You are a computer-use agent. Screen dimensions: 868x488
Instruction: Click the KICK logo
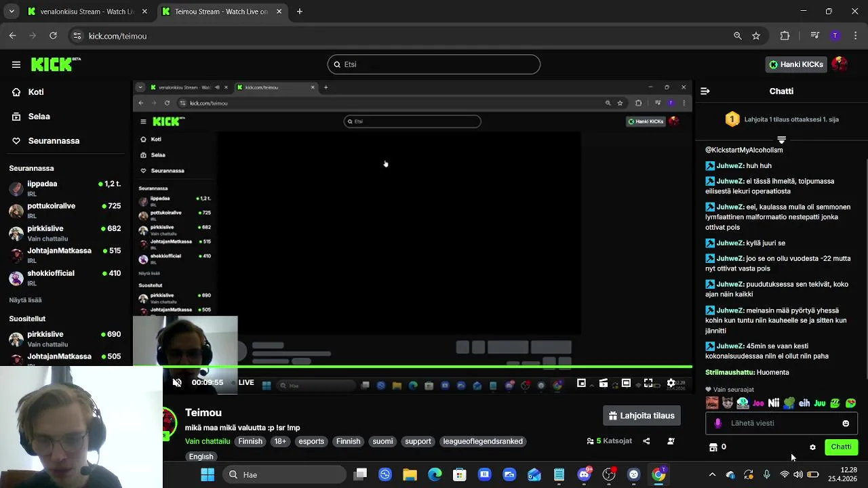point(56,64)
